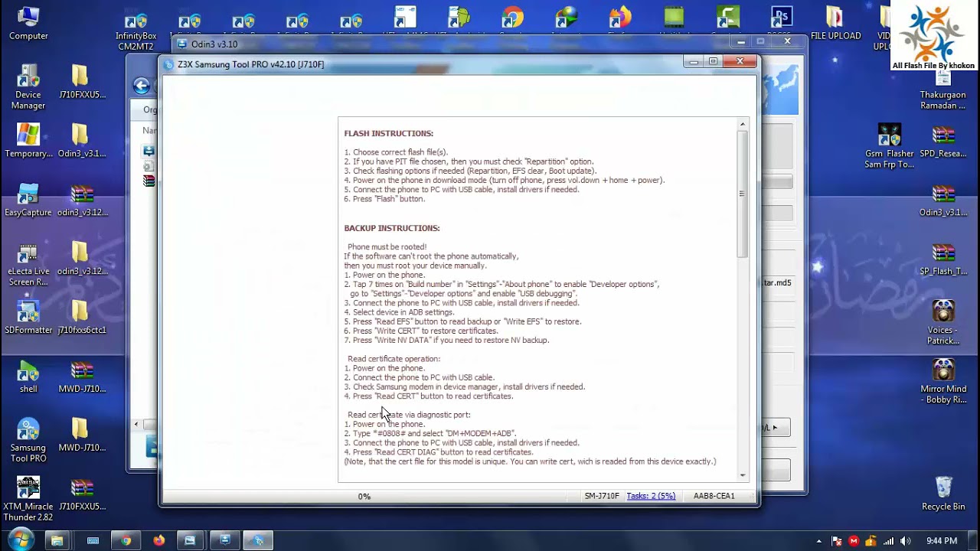The image size is (980, 551).
Task: Switch to Samsung Tool PRO taskbar button
Action: 258,540
